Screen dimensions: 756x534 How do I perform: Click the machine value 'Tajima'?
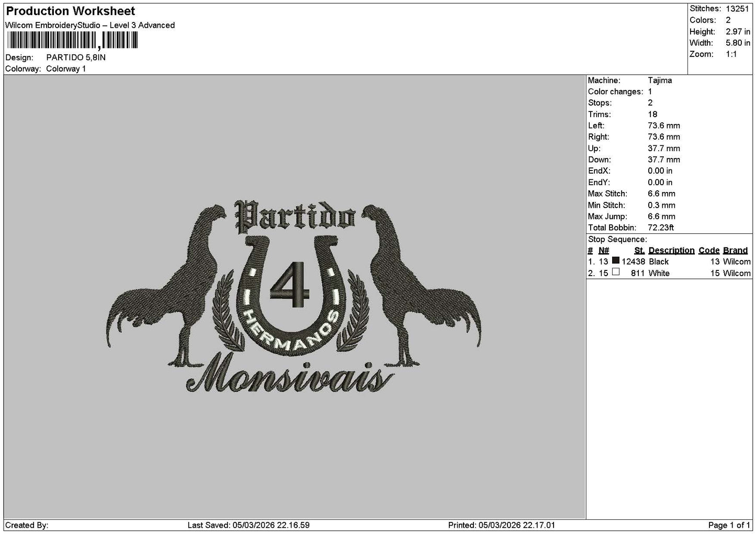tap(660, 81)
